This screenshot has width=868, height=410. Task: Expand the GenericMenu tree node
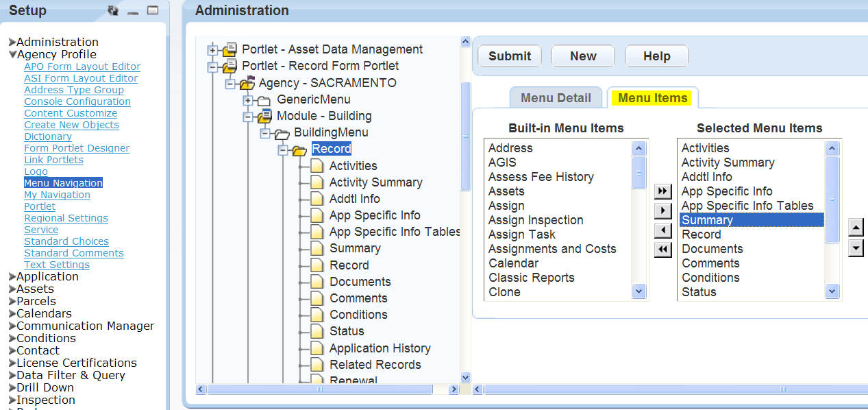coord(248,100)
